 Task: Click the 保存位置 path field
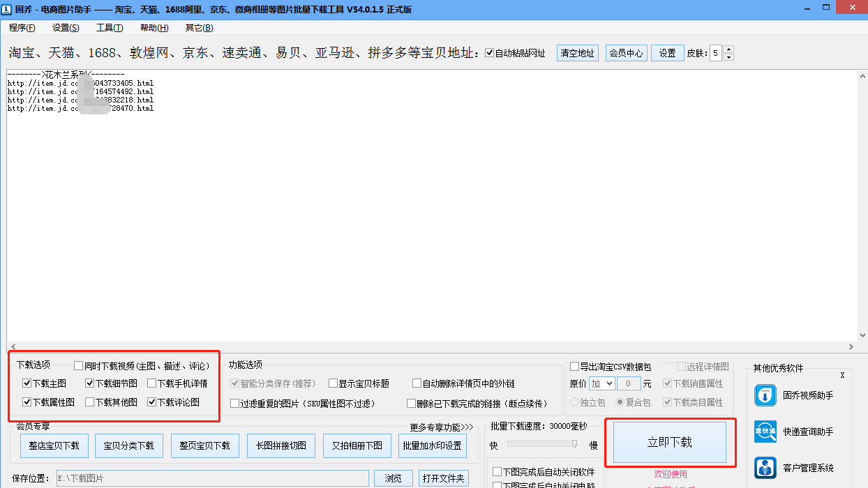[212, 478]
